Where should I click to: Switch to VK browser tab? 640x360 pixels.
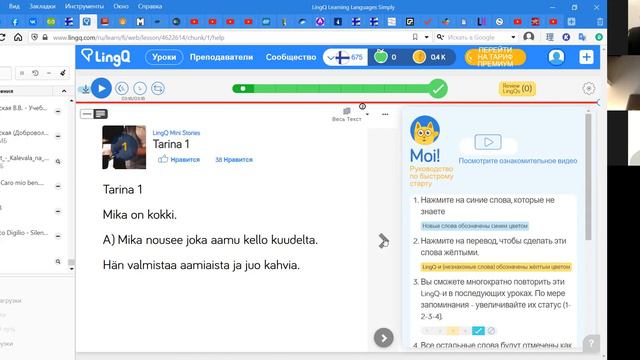tap(33, 22)
